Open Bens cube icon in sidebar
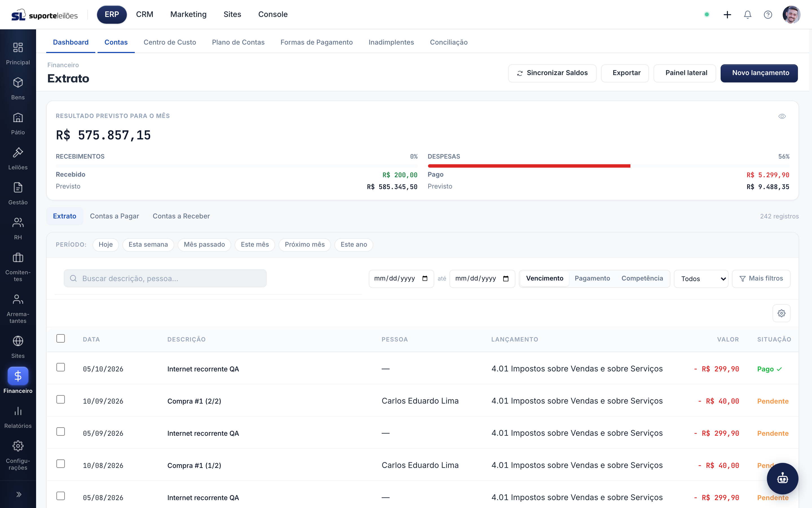Viewport: 812px width, 508px height. click(x=18, y=82)
